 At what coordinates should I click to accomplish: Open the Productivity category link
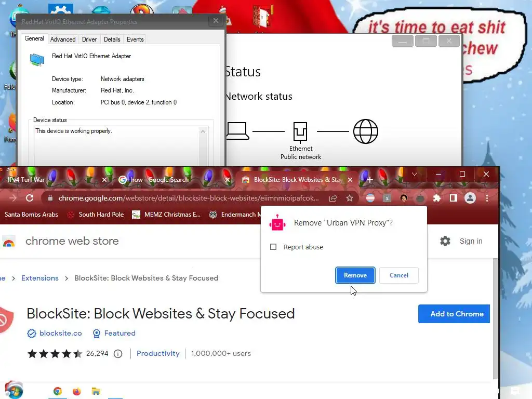coord(158,353)
